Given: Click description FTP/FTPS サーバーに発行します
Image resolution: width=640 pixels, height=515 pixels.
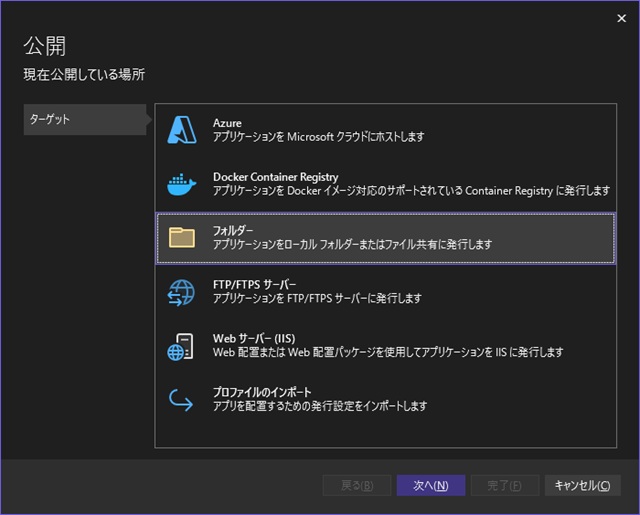Looking at the screenshot, I should (317, 298).
